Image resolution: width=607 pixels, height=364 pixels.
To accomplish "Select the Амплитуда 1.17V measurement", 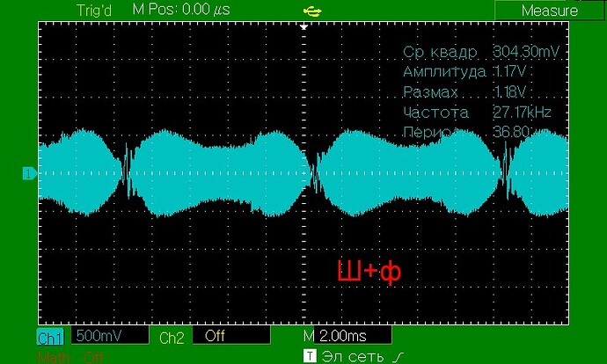I will tap(464, 71).
